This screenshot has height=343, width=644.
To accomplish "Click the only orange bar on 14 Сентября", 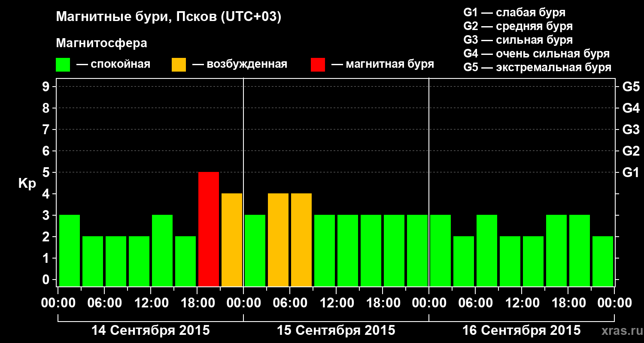I will [232, 240].
